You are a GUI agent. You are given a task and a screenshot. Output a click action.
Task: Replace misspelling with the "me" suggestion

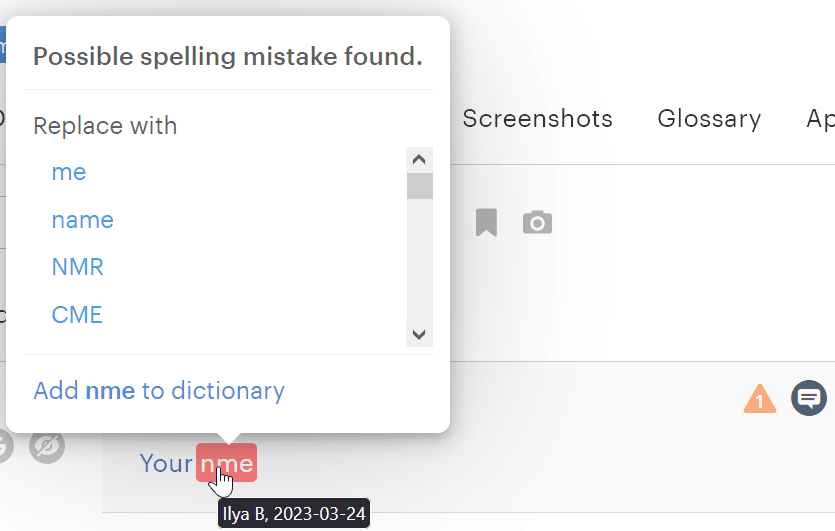point(69,172)
